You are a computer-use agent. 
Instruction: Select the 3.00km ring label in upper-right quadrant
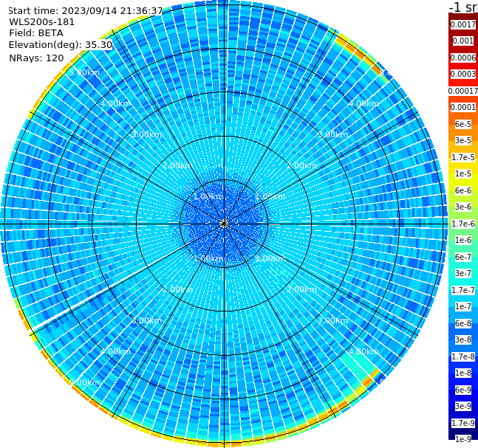pyautogui.click(x=332, y=134)
